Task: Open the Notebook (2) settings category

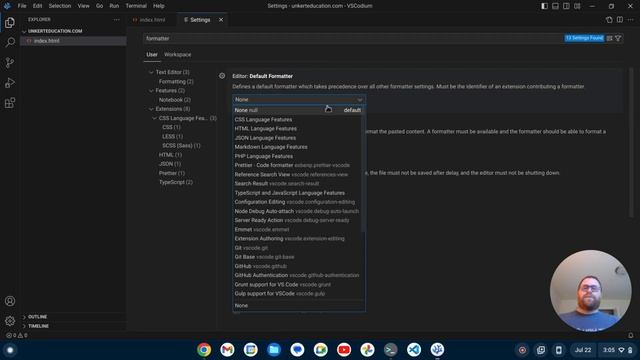Action: [175, 100]
